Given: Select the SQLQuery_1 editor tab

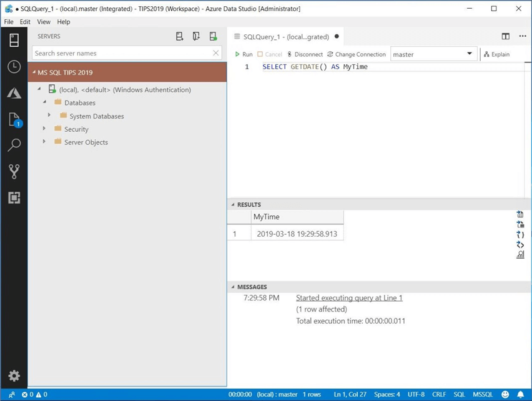Looking at the screenshot, I should 286,37.
